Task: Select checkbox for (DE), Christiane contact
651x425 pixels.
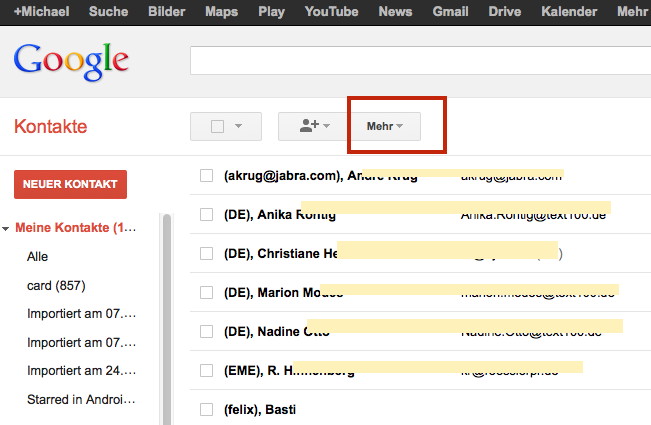Action: [206, 254]
